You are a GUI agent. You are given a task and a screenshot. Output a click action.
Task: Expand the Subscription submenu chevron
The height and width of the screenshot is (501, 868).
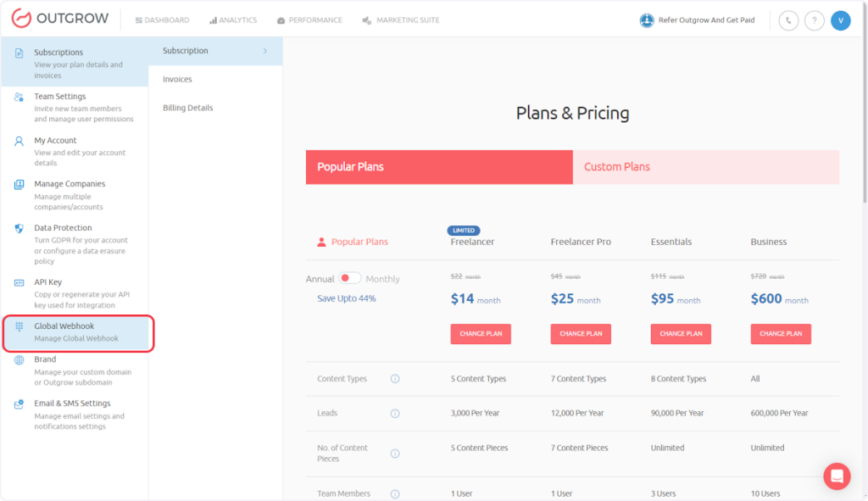(x=264, y=51)
